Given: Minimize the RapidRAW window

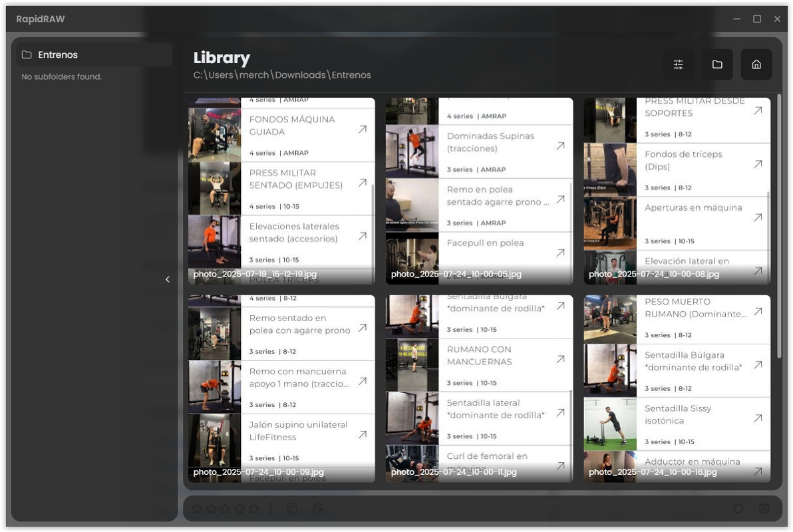Looking at the screenshot, I should point(737,19).
